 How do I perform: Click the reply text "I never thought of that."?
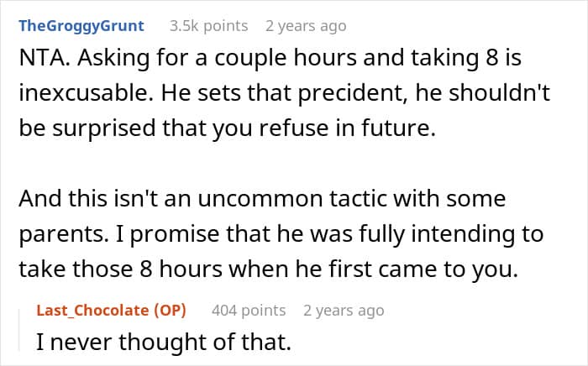pyautogui.click(x=164, y=342)
